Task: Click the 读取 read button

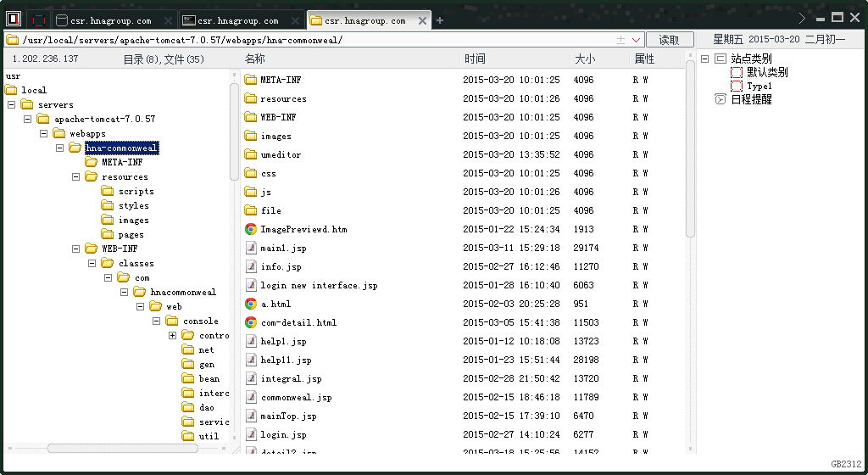Action: click(x=670, y=40)
